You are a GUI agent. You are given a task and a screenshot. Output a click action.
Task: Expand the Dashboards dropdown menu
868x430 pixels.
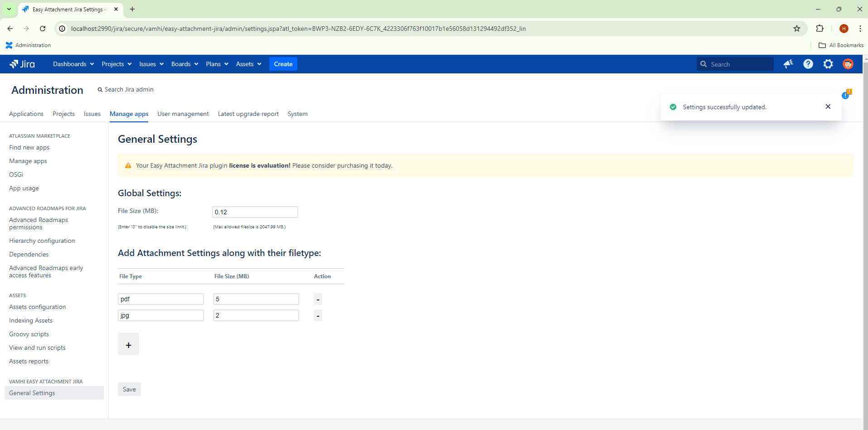[x=73, y=64]
